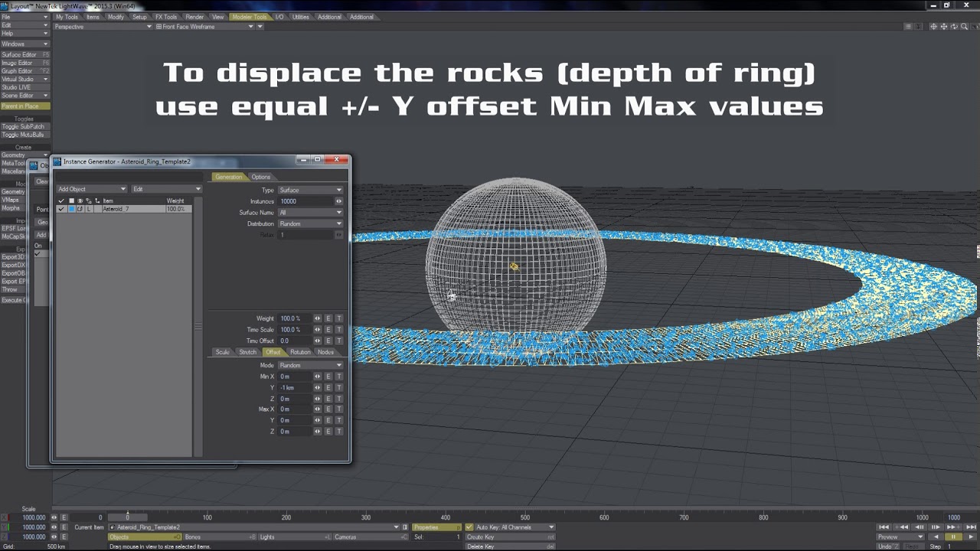Click the envelope E button for Min X

click(328, 377)
